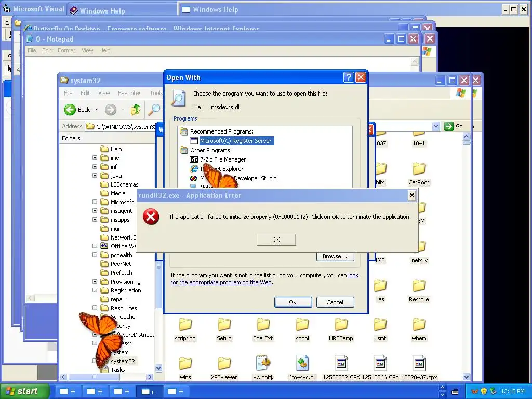Click the ShellExt folder icon
532x399 pixels.
263,325
